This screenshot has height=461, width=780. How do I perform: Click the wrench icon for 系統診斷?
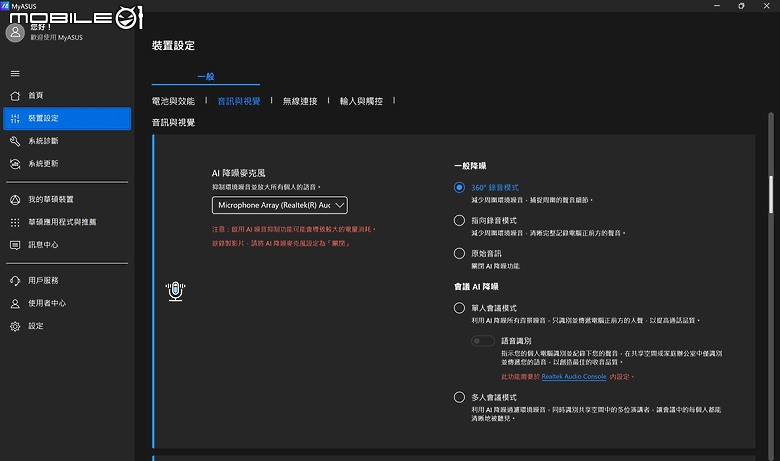pos(15,141)
